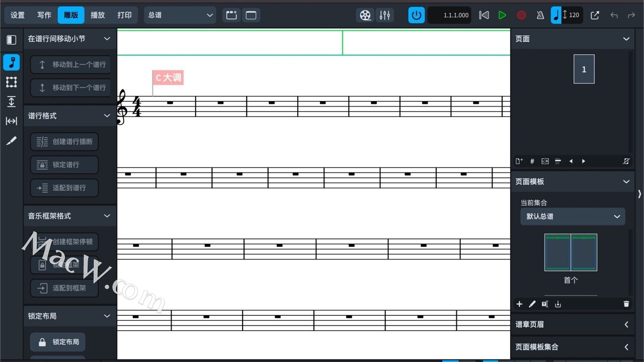Expand the 页面模板集合 section

(626, 347)
